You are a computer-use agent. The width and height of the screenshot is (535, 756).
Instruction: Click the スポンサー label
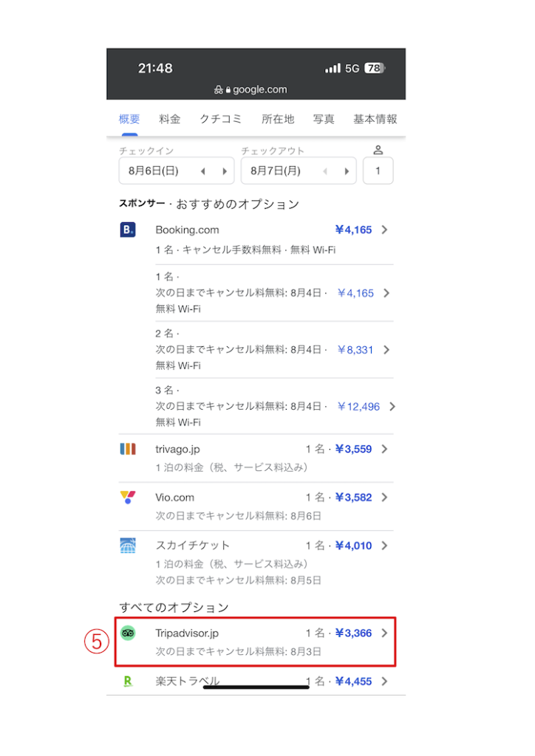[x=143, y=204]
